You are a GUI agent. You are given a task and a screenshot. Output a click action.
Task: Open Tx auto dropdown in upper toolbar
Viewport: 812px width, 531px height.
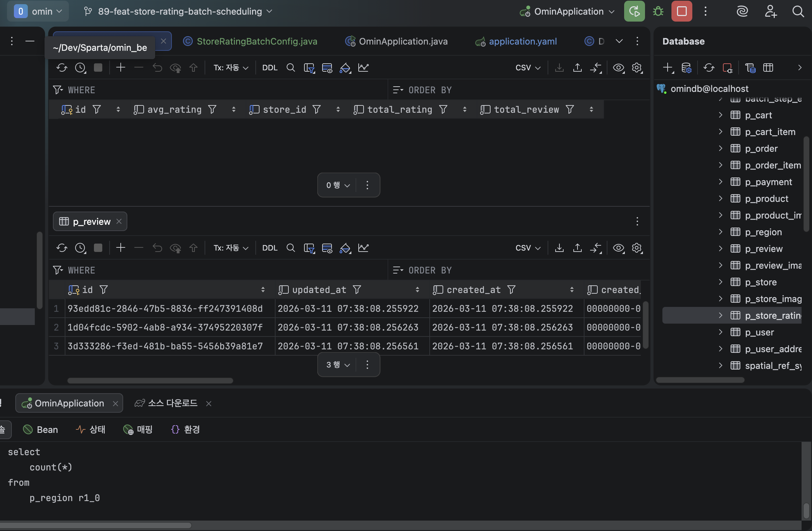[x=231, y=68]
